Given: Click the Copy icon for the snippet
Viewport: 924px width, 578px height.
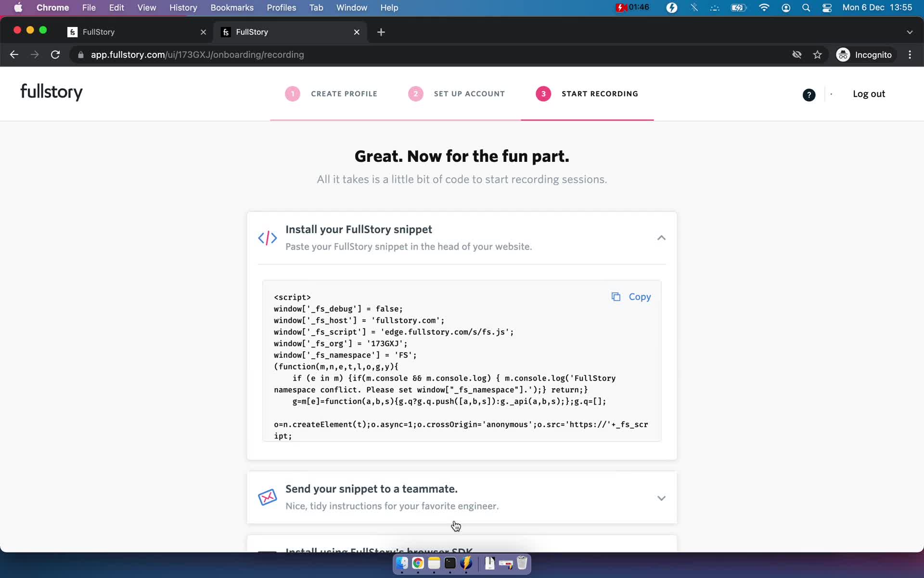Looking at the screenshot, I should pos(616,296).
